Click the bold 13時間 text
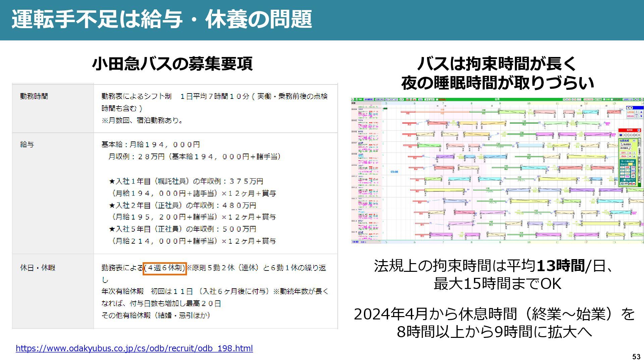The width and height of the screenshot is (644, 362). 560,266
